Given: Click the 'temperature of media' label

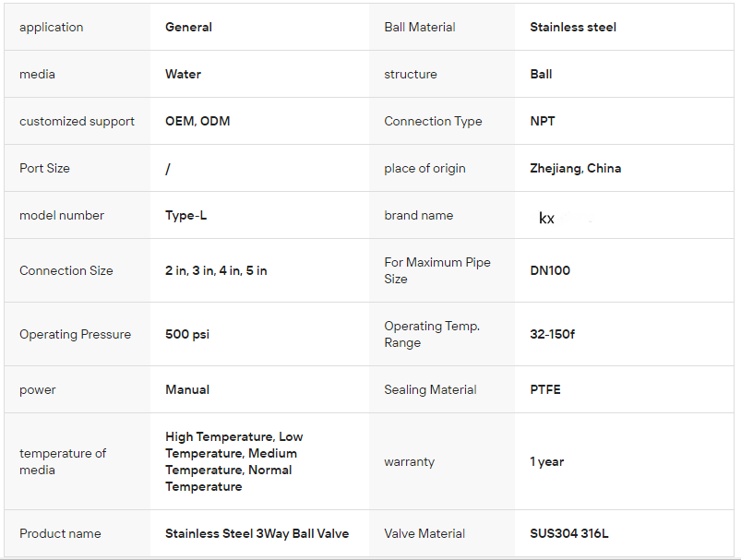Looking at the screenshot, I should (x=63, y=461).
